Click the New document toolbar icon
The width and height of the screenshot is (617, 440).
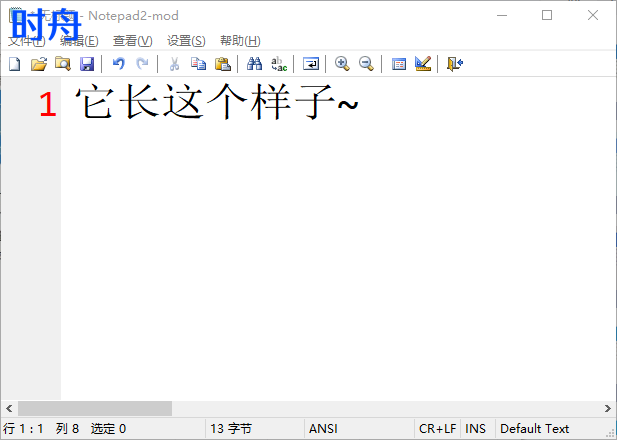[x=15, y=63]
